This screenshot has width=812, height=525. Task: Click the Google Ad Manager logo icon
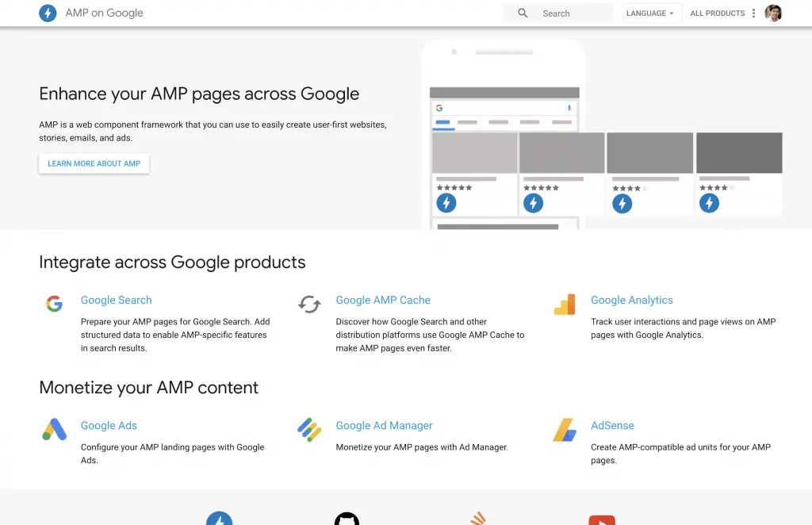309,429
